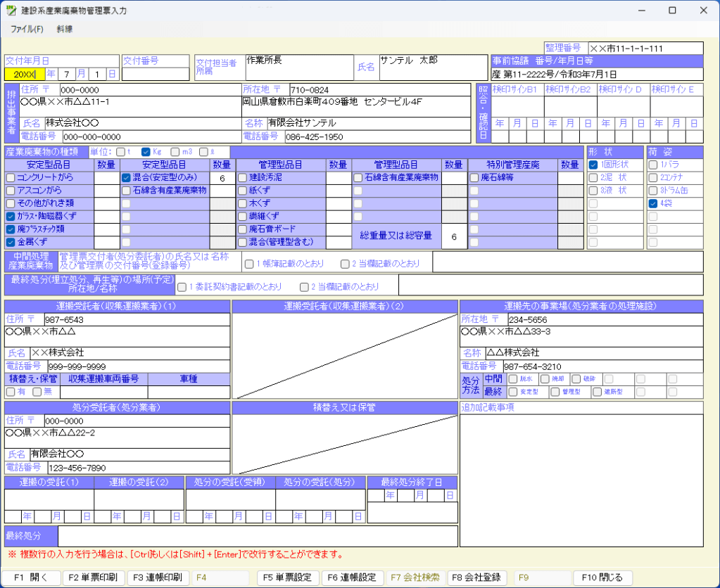
Task: Enable the 建設汚泥 checkbox
Action: tap(243, 178)
